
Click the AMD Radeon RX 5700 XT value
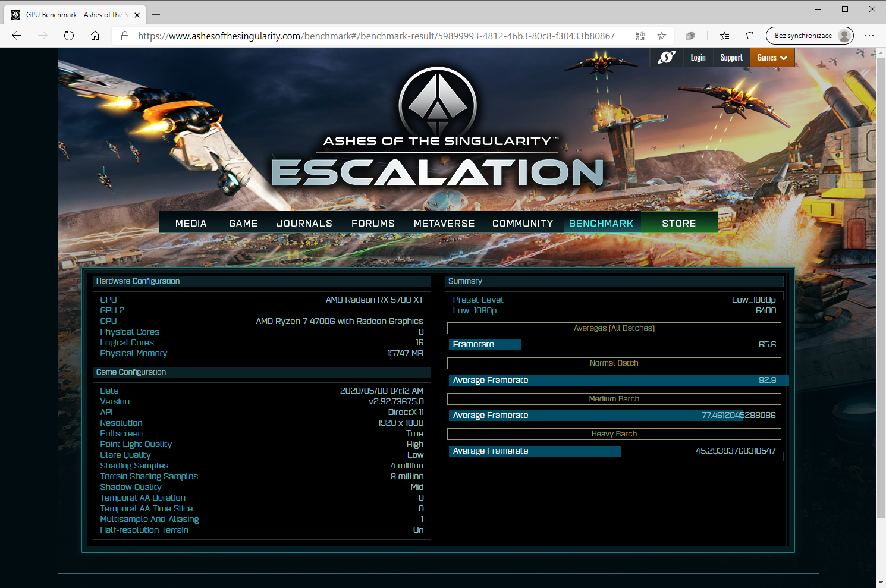375,300
